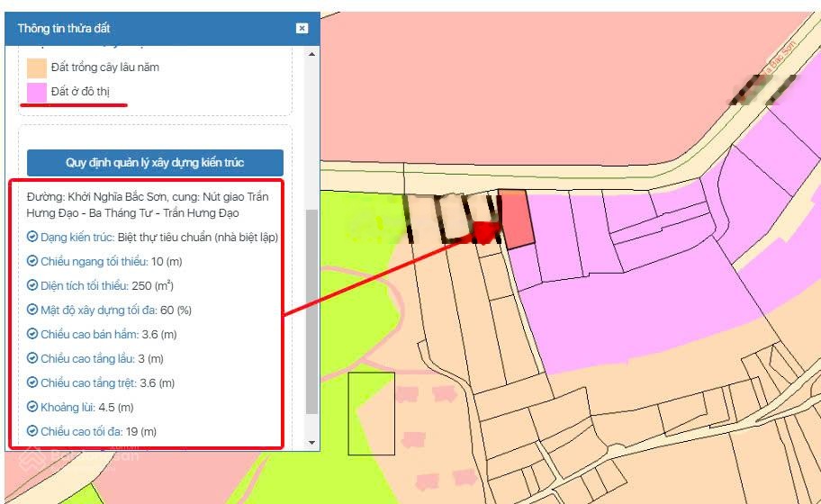The image size is (821, 504).
Task: Click the check icon beside Diện tích tối thiểu
Action: [32, 285]
